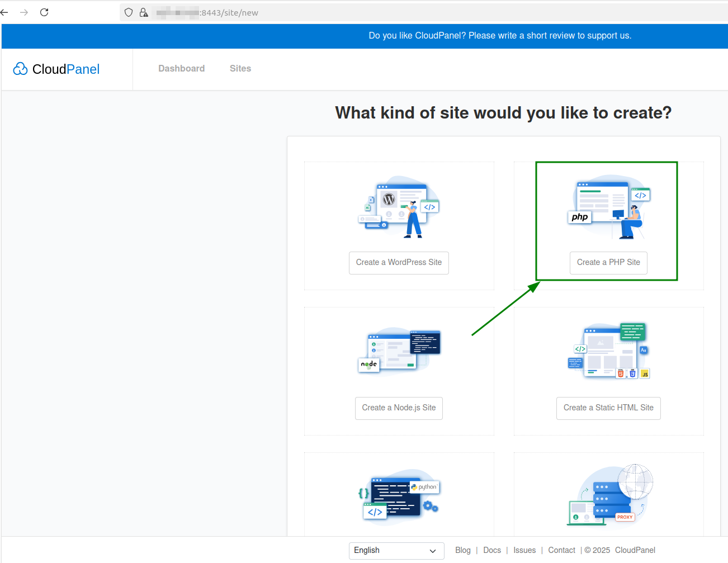Image resolution: width=728 pixels, height=563 pixels.
Task: Go back using the browser back arrow
Action: pyautogui.click(x=4, y=12)
